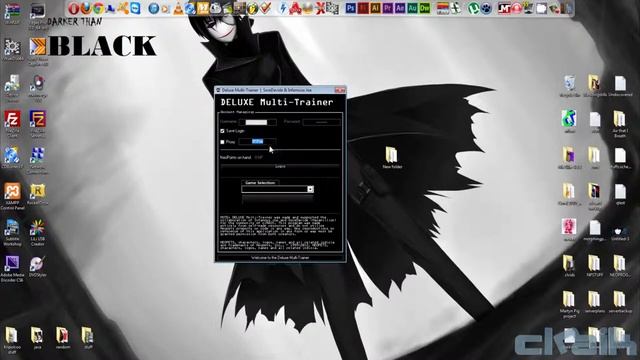Open the New folder on desktop
This screenshot has width=640, height=360.
(x=392, y=158)
